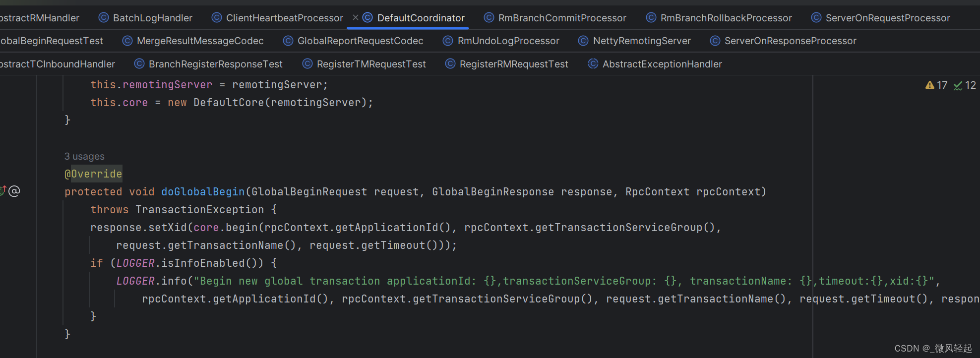The image size is (980, 358).
Task: Click class icon on BranchRegisterResponseTest tab
Action: (x=139, y=64)
